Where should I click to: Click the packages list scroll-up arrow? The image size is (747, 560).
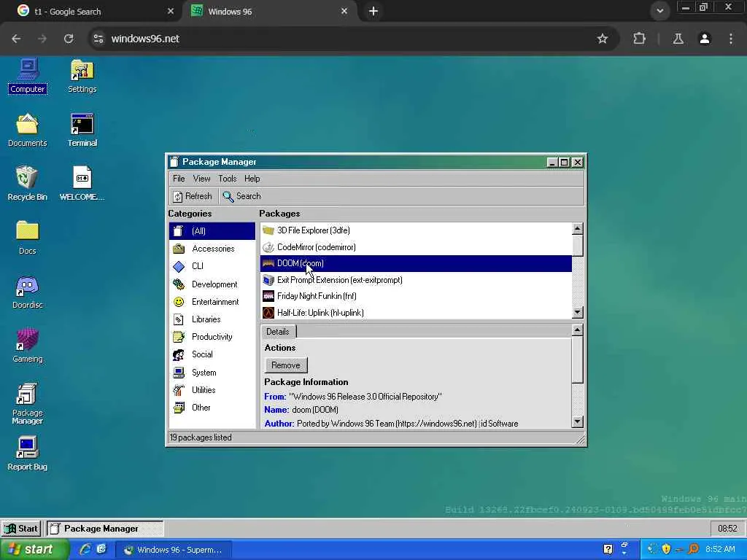pyautogui.click(x=578, y=228)
